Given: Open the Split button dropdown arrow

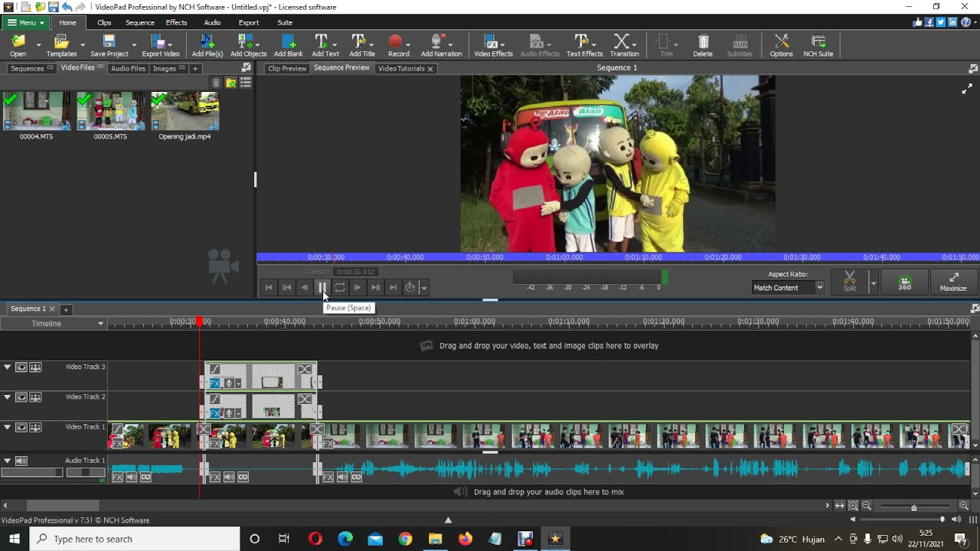Looking at the screenshot, I should [x=873, y=282].
